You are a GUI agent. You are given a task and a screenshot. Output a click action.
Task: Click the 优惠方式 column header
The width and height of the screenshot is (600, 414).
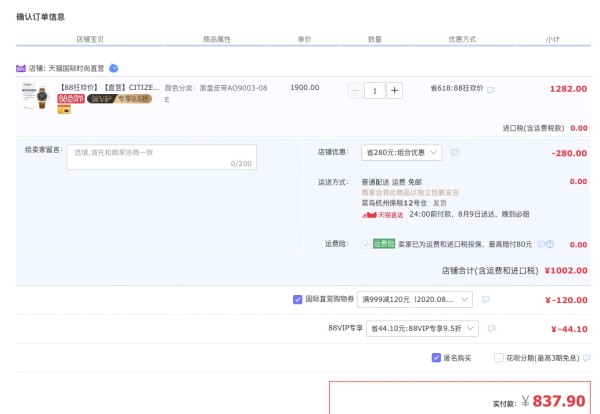coord(462,39)
